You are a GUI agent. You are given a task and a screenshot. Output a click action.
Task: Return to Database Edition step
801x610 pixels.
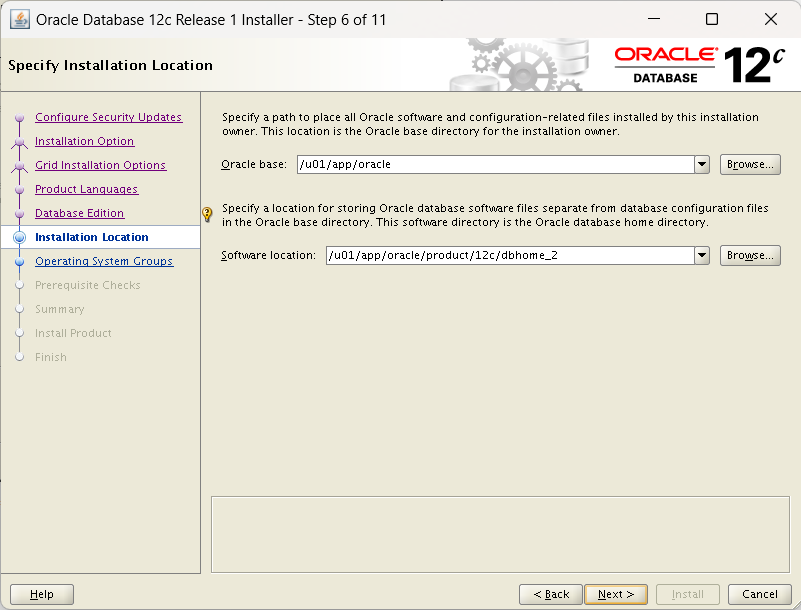click(79, 213)
